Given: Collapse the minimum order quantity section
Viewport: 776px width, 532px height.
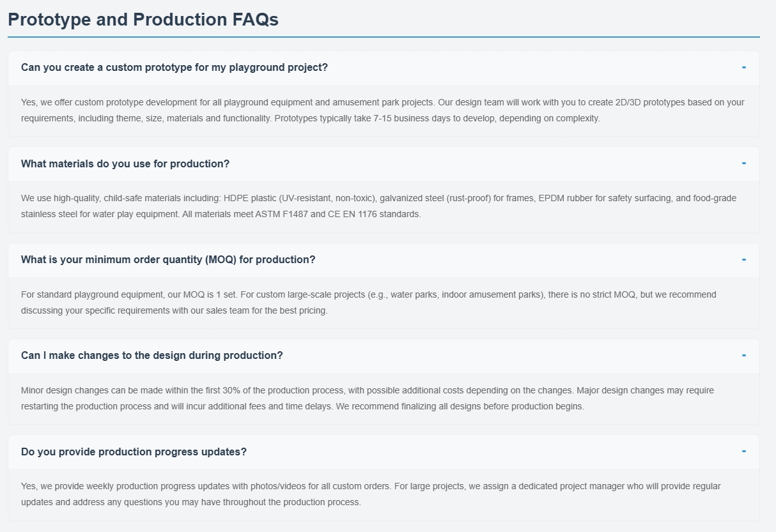Looking at the screenshot, I should pyautogui.click(x=743, y=259).
